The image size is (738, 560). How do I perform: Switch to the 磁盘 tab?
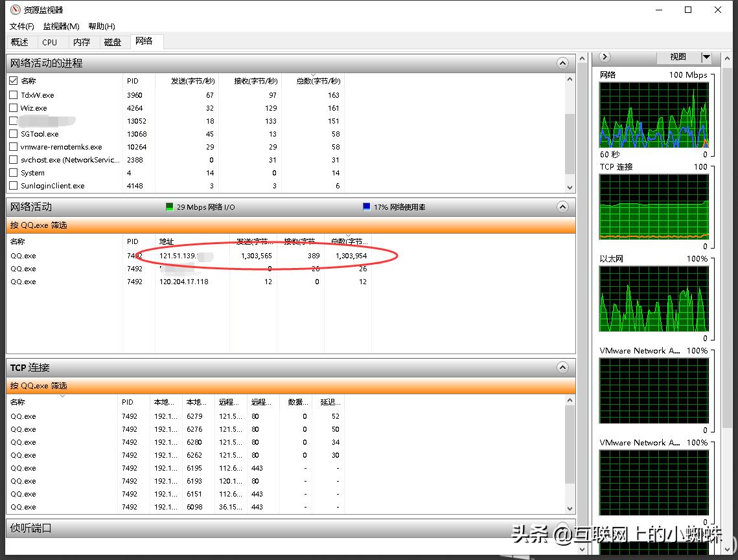112,42
